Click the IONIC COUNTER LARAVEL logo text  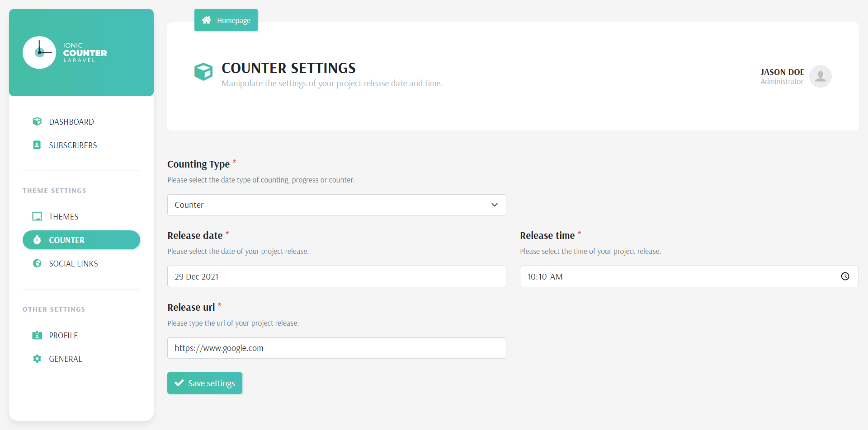(85, 52)
